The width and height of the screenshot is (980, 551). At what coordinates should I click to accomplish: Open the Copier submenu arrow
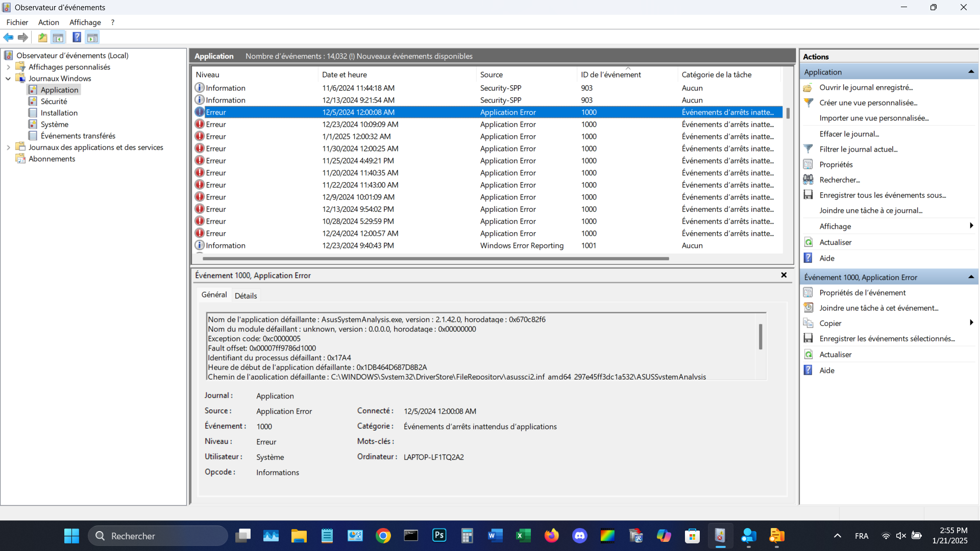[x=971, y=322]
